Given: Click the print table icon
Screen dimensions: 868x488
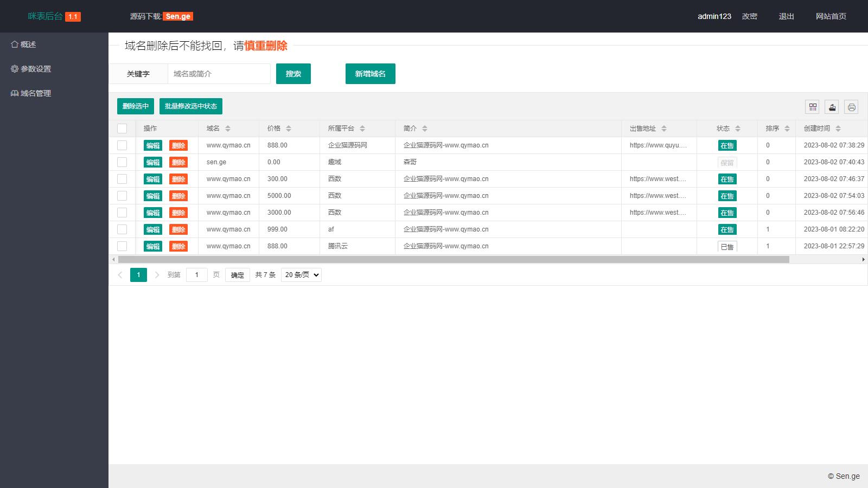Looking at the screenshot, I should [851, 107].
